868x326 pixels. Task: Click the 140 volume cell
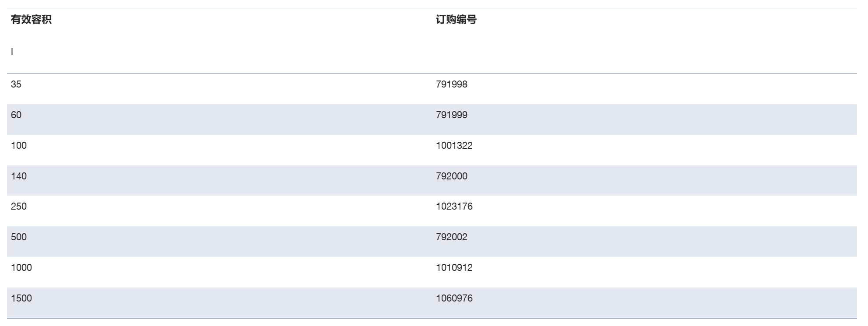19,176
